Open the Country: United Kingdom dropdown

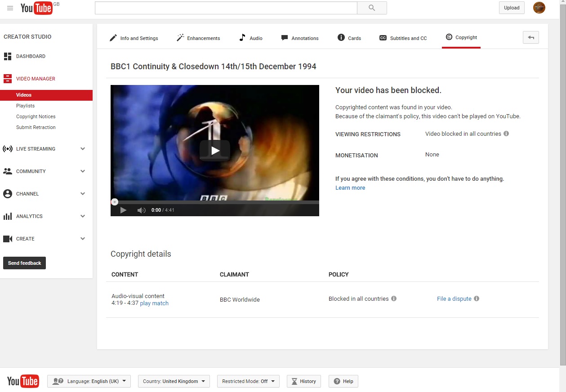(x=174, y=381)
